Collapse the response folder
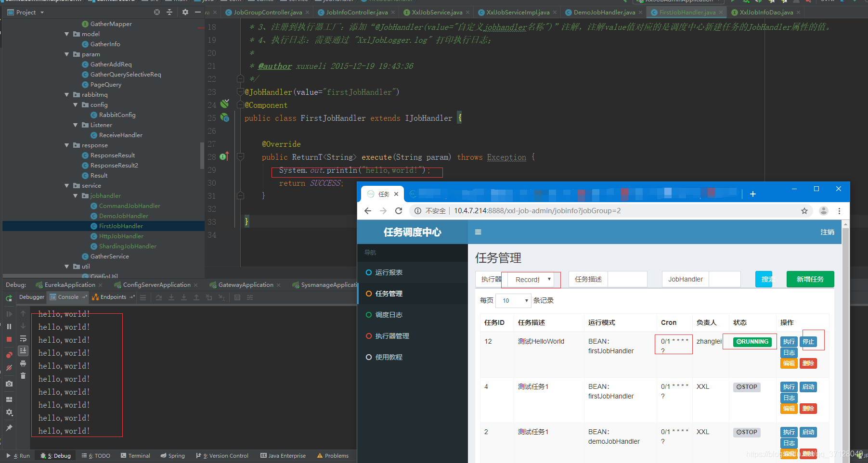 pos(67,145)
